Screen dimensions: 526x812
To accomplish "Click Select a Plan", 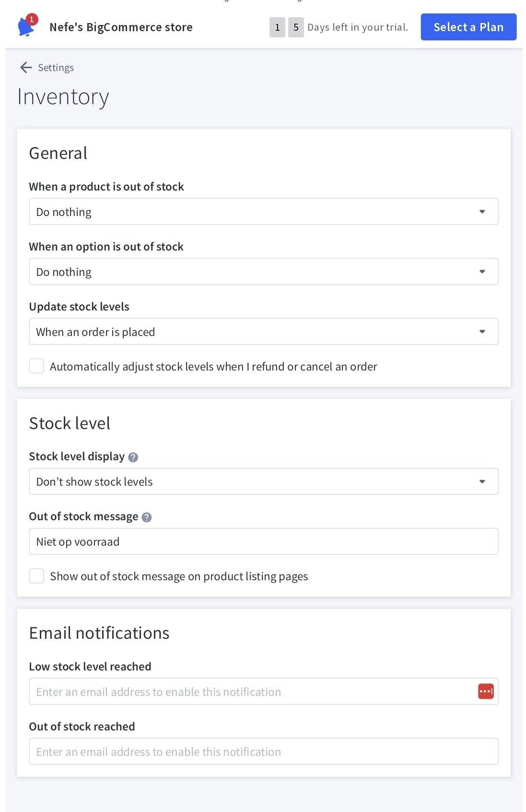I will 468,27.
